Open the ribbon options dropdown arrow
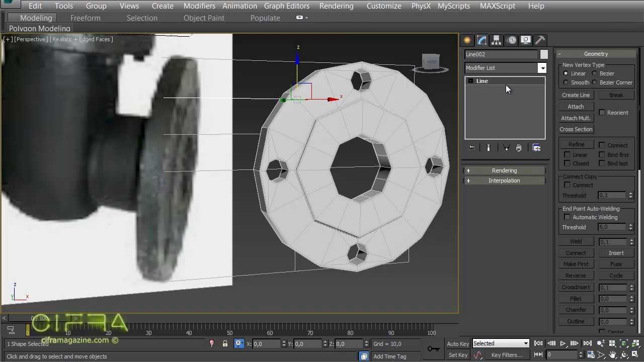This screenshot has height=362, width=644. (302, 18)
